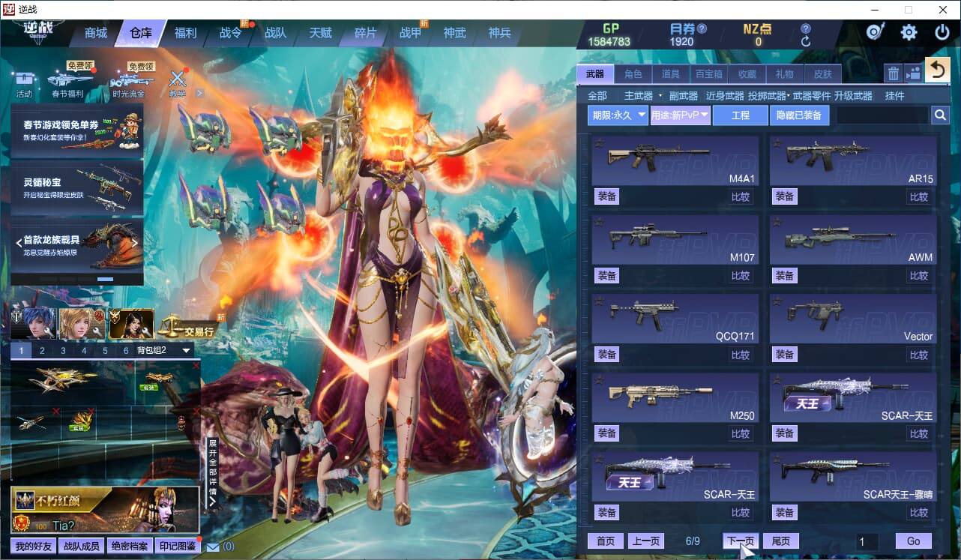Viewport: 961px width, 560px height.
Task: Show more shortcuts with the arrow after 教学
Action: point(199,93)
